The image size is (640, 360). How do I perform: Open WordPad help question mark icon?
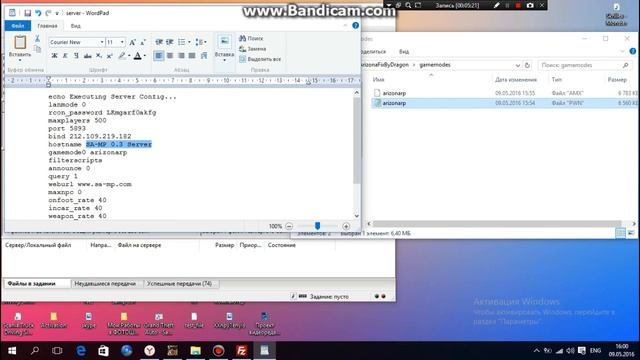pyautogui.click(x=356, y=25)
